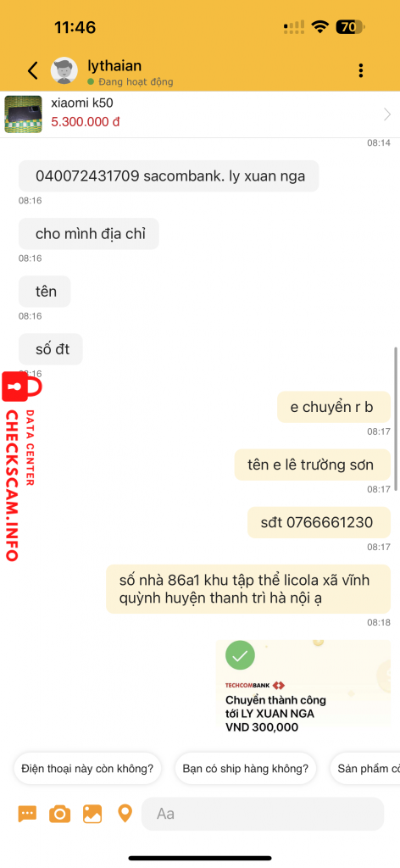This screenshot has height=868, width=400.
Task: View the Techcombank success checkmark icon
Action: click(x=240, y=655)
